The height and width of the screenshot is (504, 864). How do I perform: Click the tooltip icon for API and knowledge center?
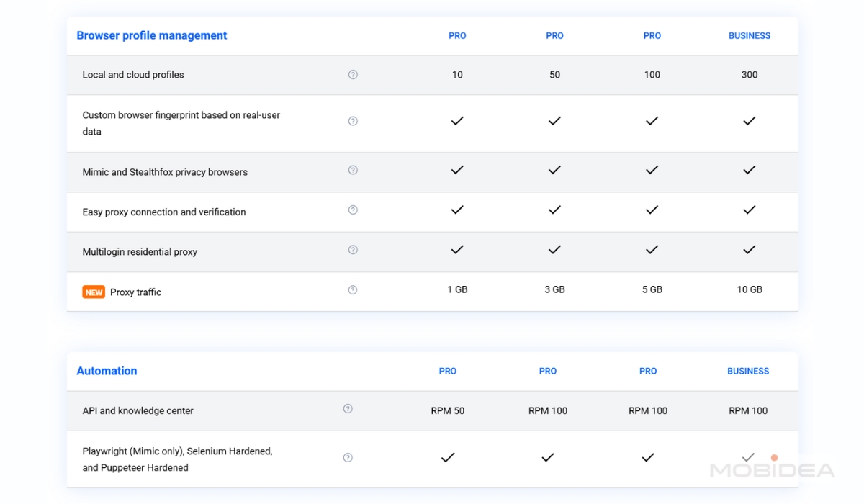tap(348, 408)
